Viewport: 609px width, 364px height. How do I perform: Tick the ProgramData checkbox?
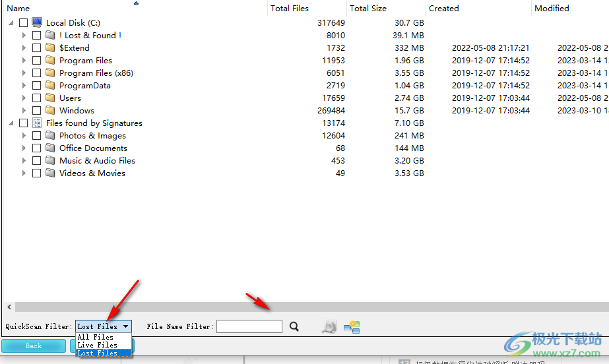pos(36,85)
